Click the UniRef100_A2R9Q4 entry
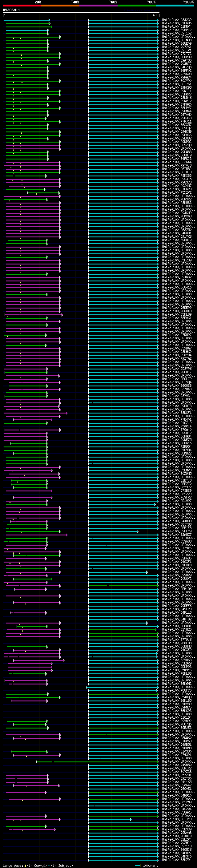 (x=177, y=446)
